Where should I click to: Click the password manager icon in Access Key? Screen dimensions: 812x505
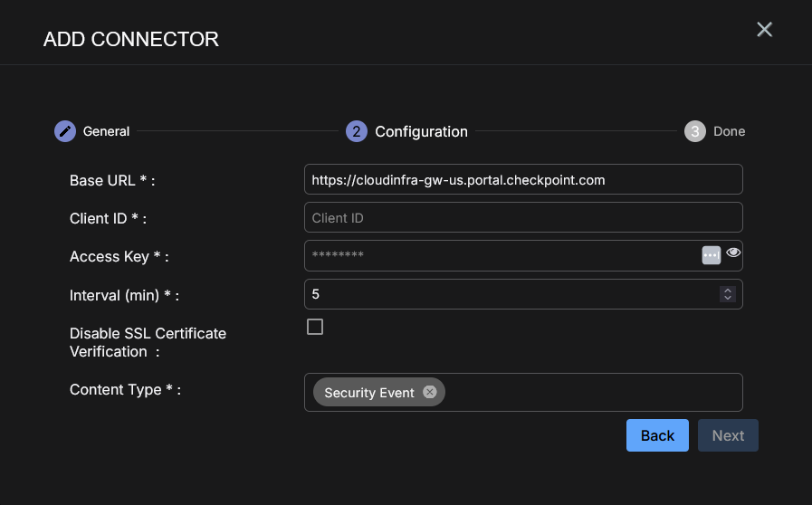tap(711, 255)
